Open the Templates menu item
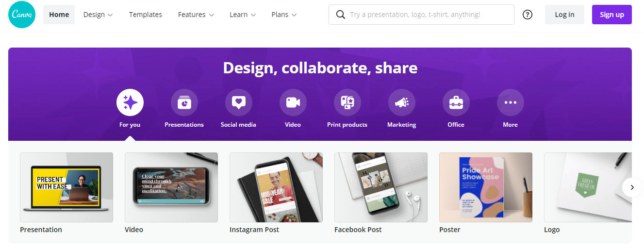 coord(146,15)
